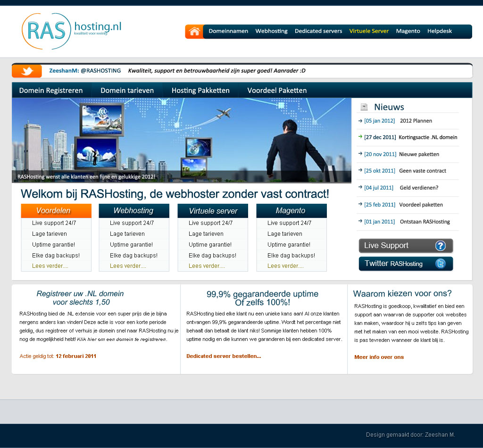Click the Virtuele server box header
The image size is (483, 448).
pos(213,211)
